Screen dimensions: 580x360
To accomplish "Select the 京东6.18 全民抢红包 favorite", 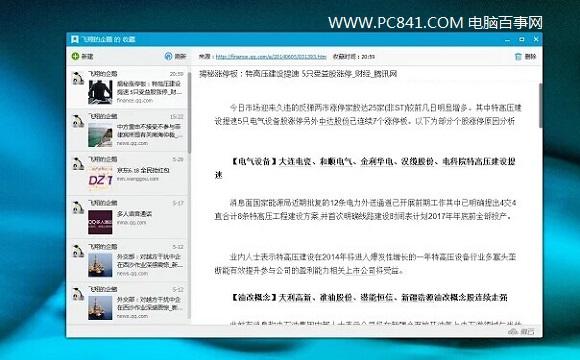I will pyautogui.click(x=127, y=173).
